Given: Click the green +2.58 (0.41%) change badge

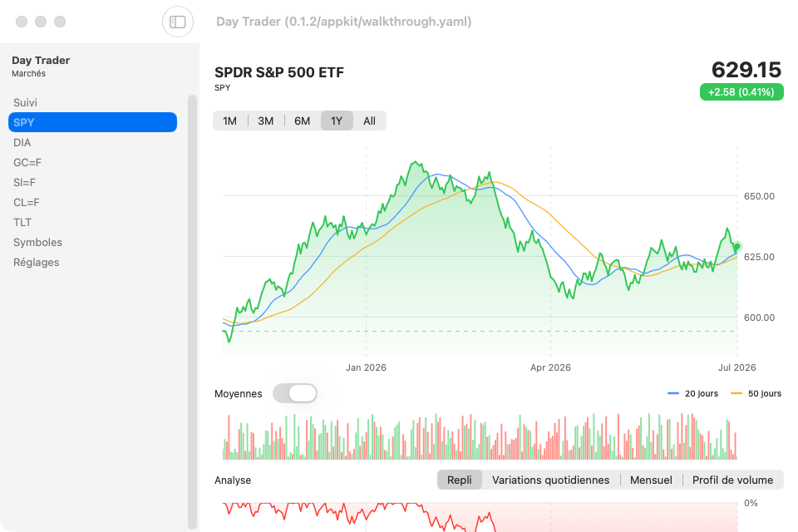Looking at the screenshot, I should click(741, 92).
